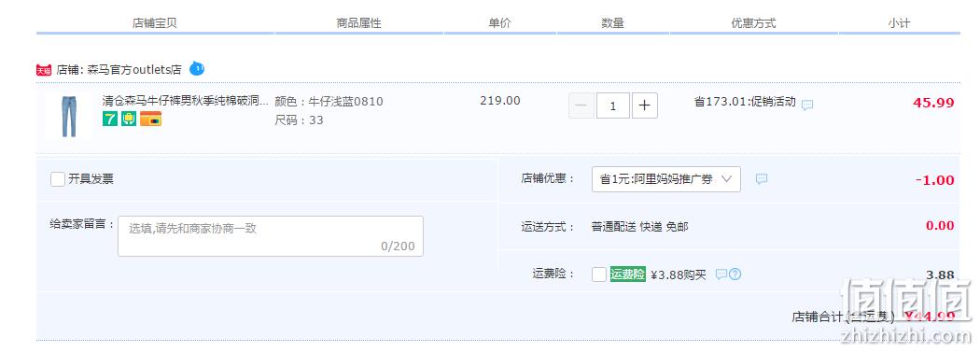
Task: Click the 优惠方式 column header
Action: pyautogui.click(x=754, y=23)
